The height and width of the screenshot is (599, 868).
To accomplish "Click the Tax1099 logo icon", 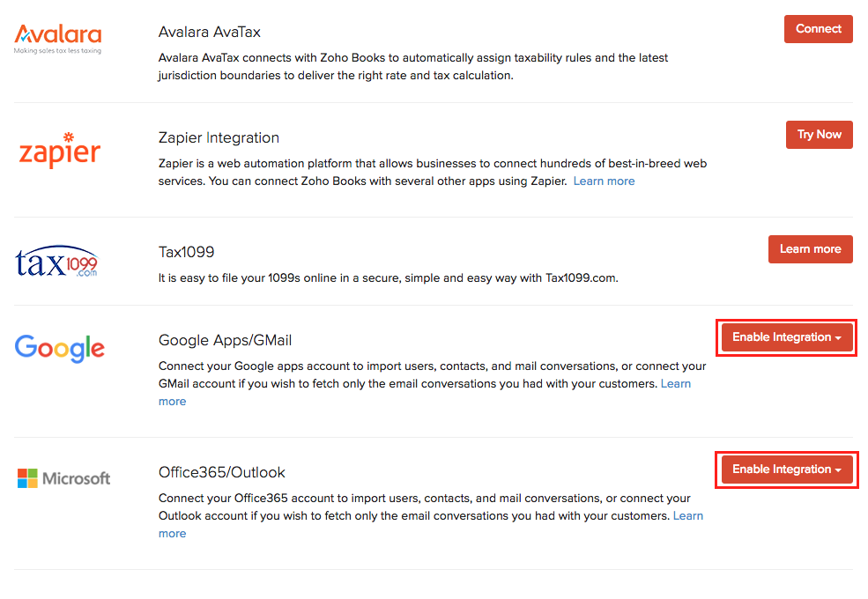I will 57,261.
